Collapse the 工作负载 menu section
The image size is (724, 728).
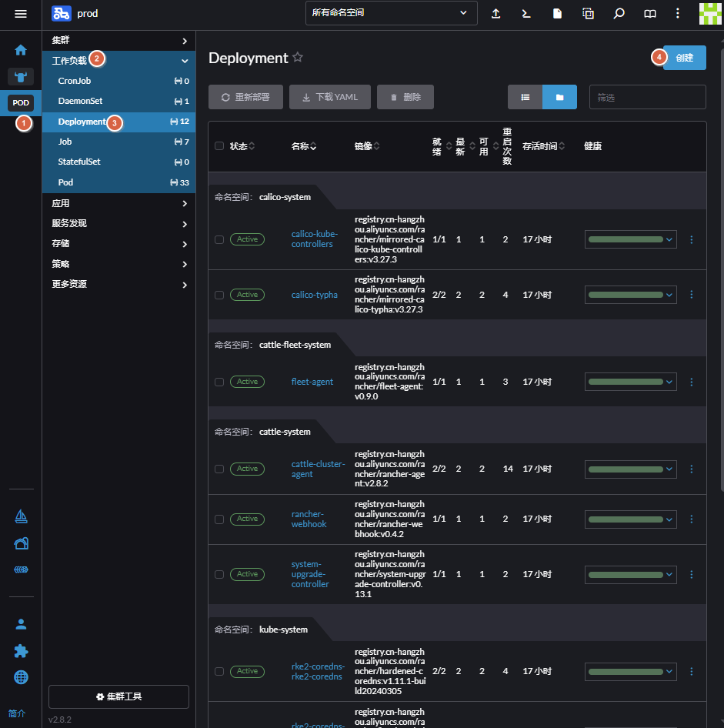118,60
